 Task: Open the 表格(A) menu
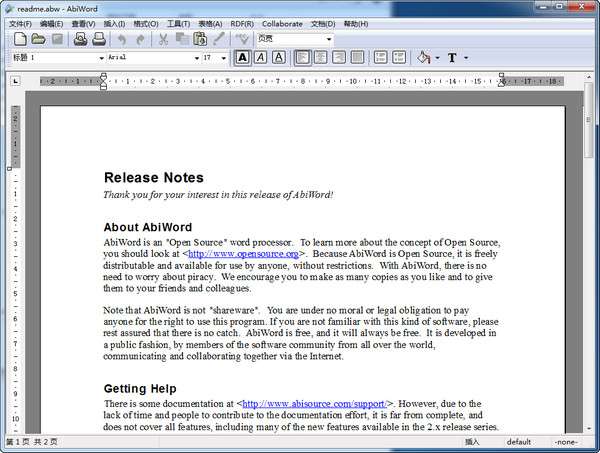(x=210, y=24)
